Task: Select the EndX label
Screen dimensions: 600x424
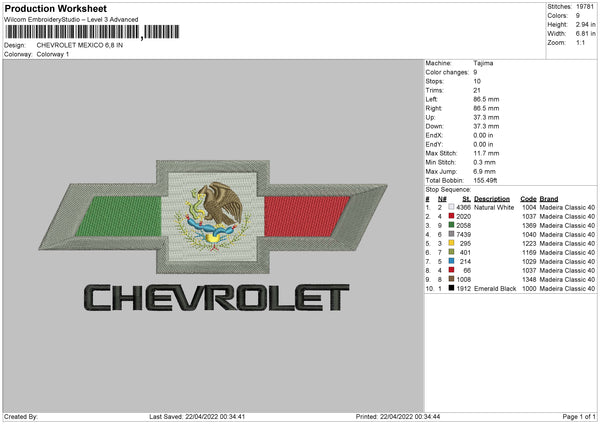Action: point(434,135)
